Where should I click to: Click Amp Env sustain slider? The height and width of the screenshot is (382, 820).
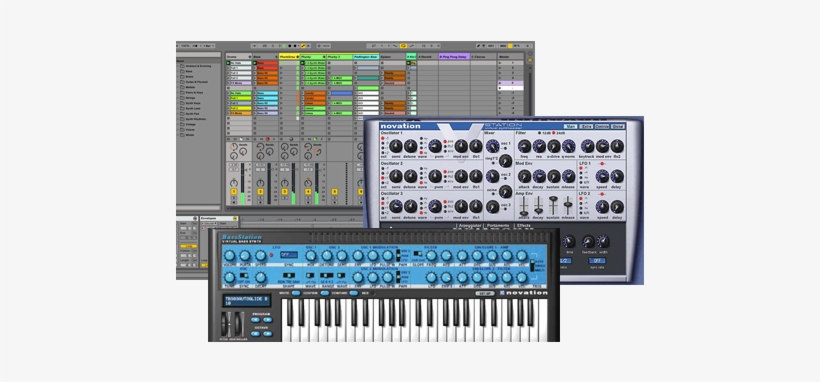pyautogui.click(x=553, y=205)
